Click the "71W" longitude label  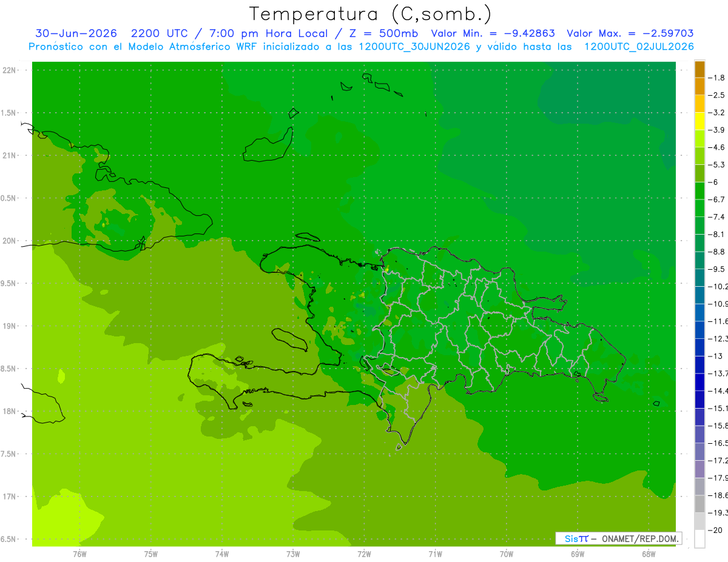[x=435, y=554]
